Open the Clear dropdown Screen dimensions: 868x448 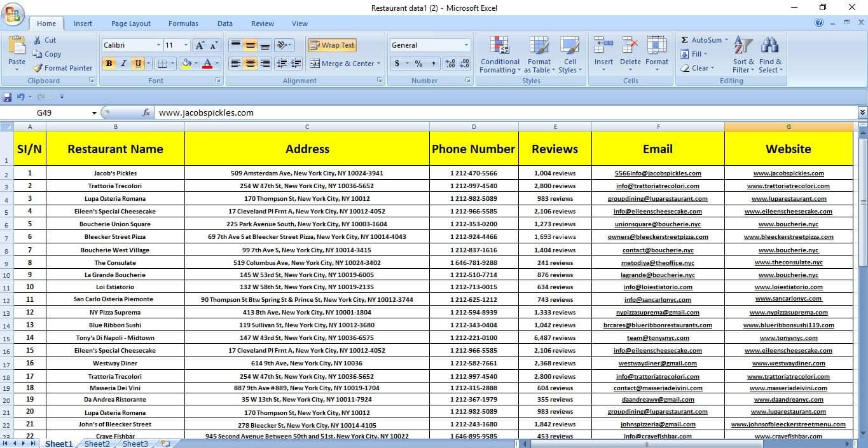[x=698, y=68]
